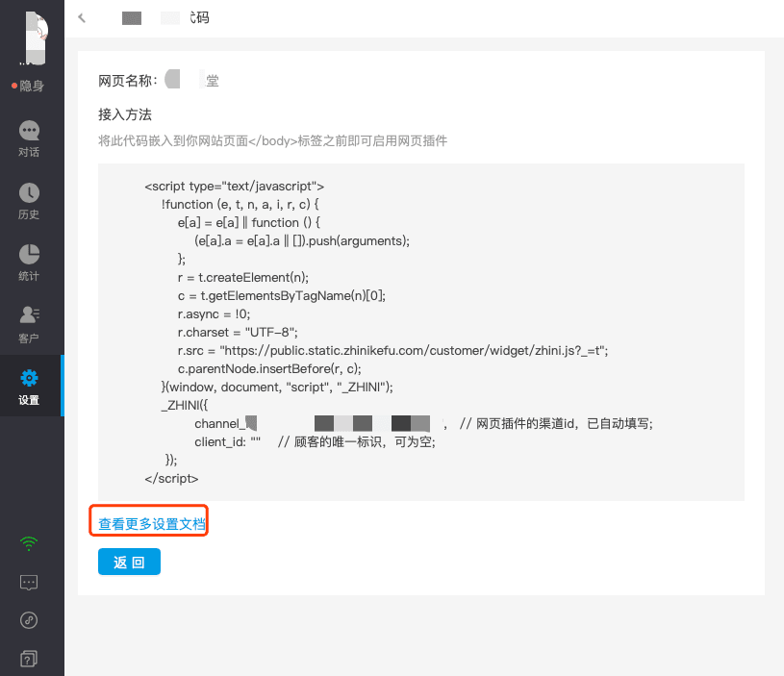Image resolution: width=784 pixels, height=676 pixels.
Task: Click the blue 返回 button
Action: (x=129, y=562)
